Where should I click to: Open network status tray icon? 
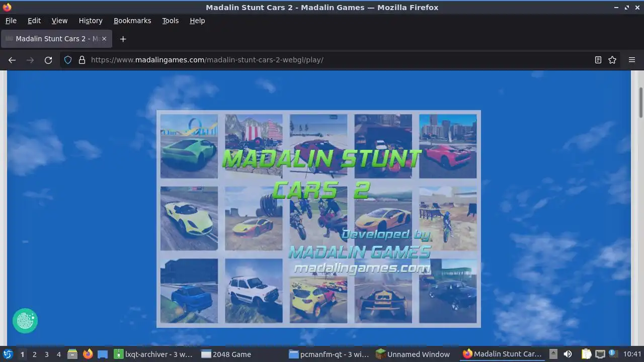(x=600, y=354)
